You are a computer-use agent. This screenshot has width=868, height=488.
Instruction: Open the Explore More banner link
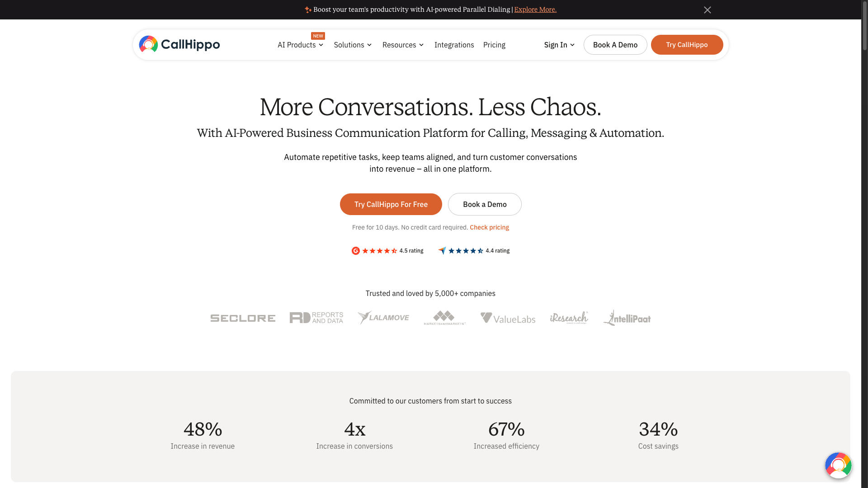click(535, 9)
